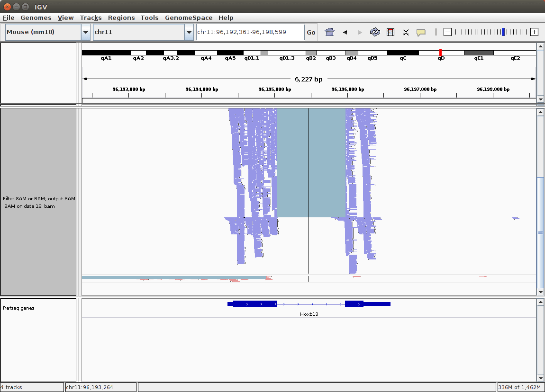This screenshot has width=545, height=392.
Task: Open the Regions menu
Action: pos(121,18)
